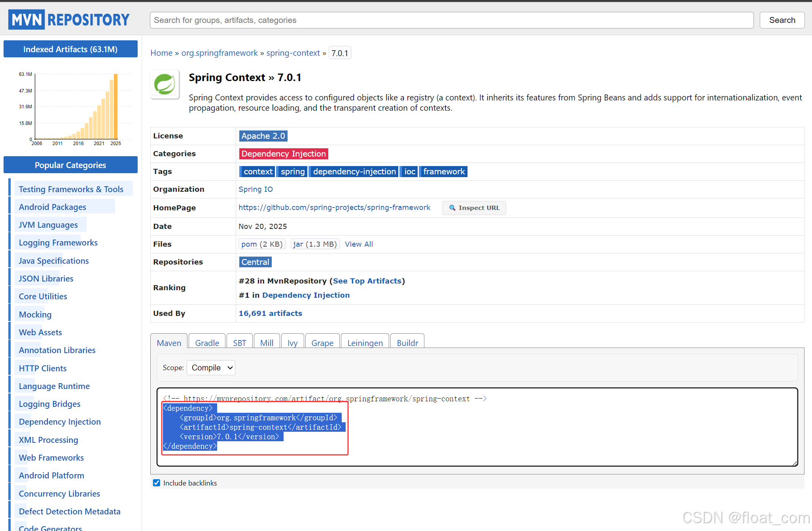Click the Spring leaf logo icon
This screenshot has height=531, width=812.
(165, 84)
